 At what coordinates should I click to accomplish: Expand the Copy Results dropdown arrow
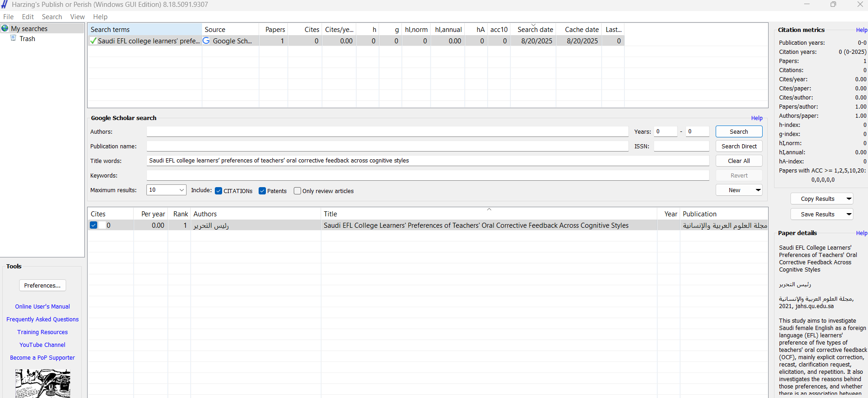(849, 199)
